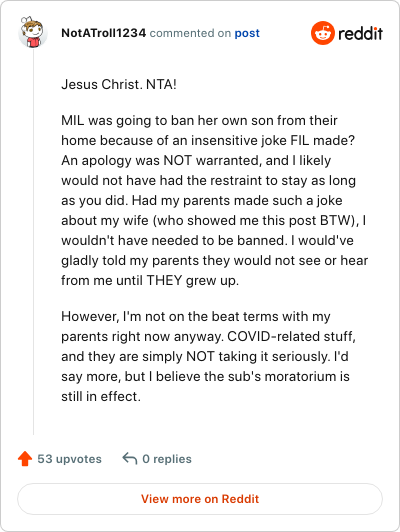Open the NotATroll1234 username profile link
400x532 pixels.
click(103, 33)
